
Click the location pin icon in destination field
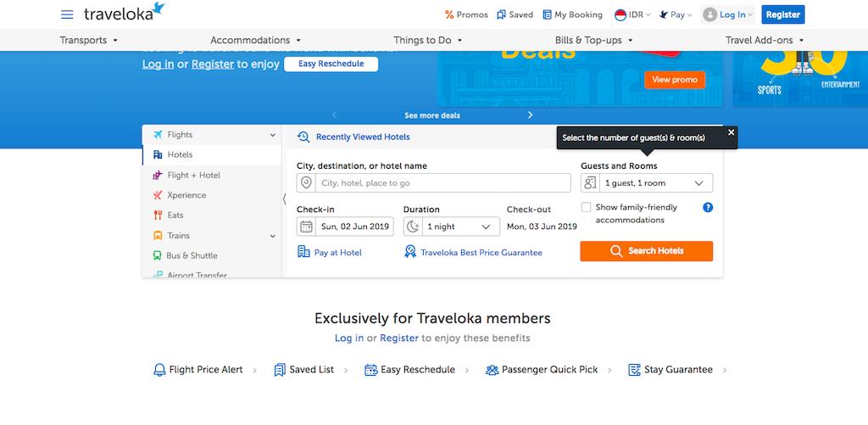pos(306,183)
